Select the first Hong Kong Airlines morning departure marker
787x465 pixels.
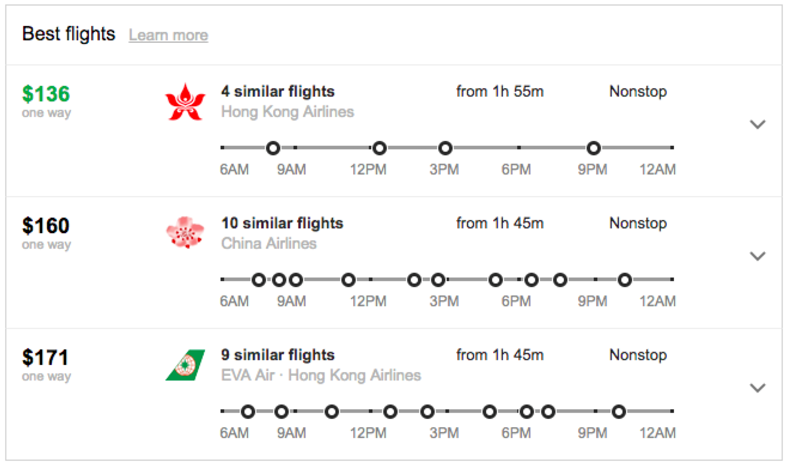[273, 148]
